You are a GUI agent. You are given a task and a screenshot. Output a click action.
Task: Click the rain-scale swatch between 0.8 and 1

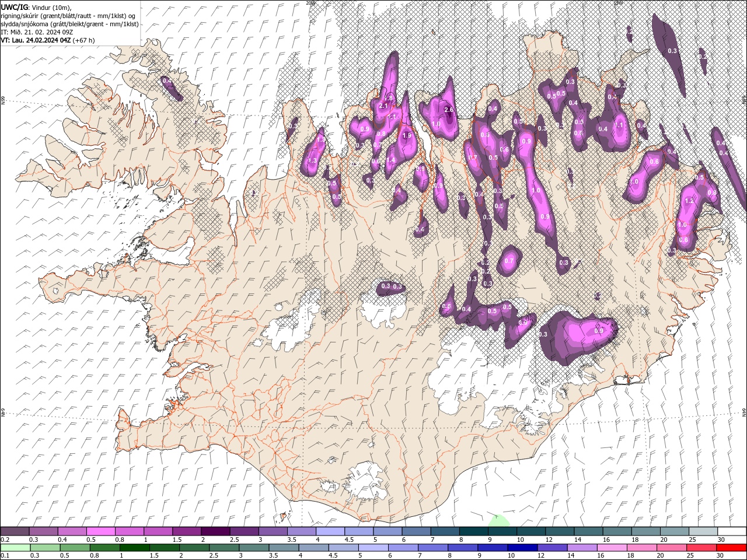point(104,548)
